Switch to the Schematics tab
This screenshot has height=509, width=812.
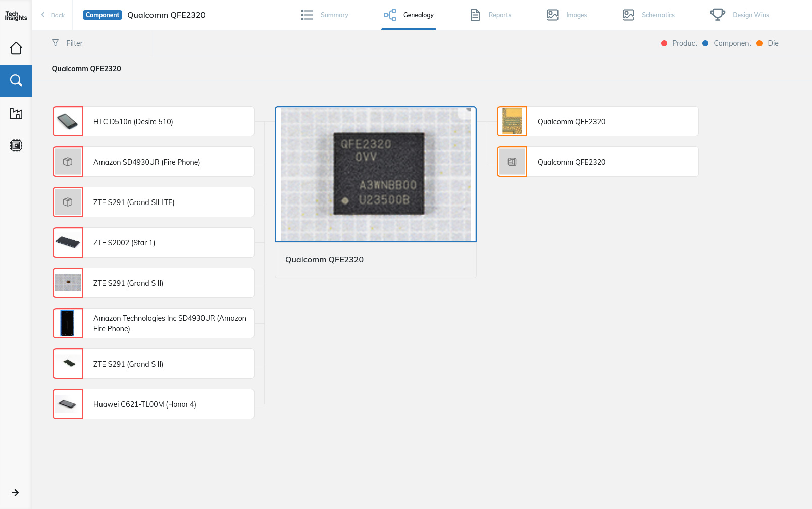[648, 15]
